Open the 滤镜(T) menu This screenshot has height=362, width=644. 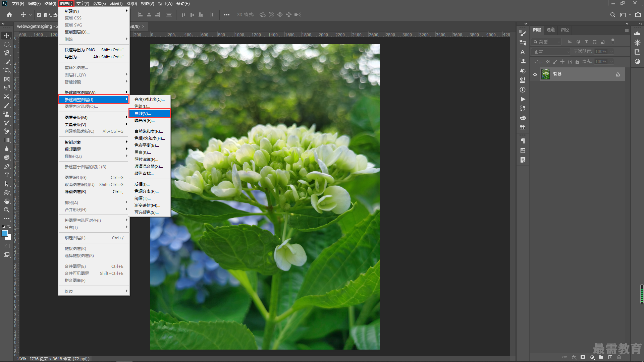(x=116, y=4)
